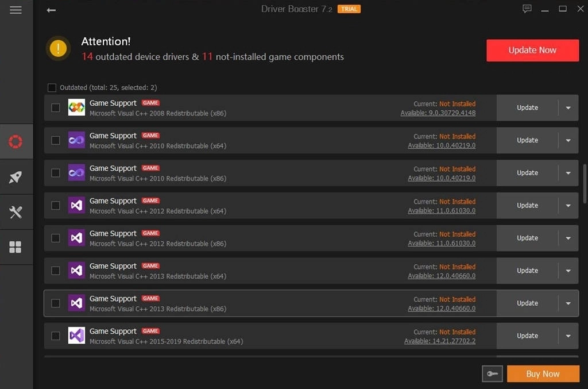The height and width of the screenshot is (389, 588).
Task: Click the Visual C++ 2010 (x64) icon
Action: (76, 140)
